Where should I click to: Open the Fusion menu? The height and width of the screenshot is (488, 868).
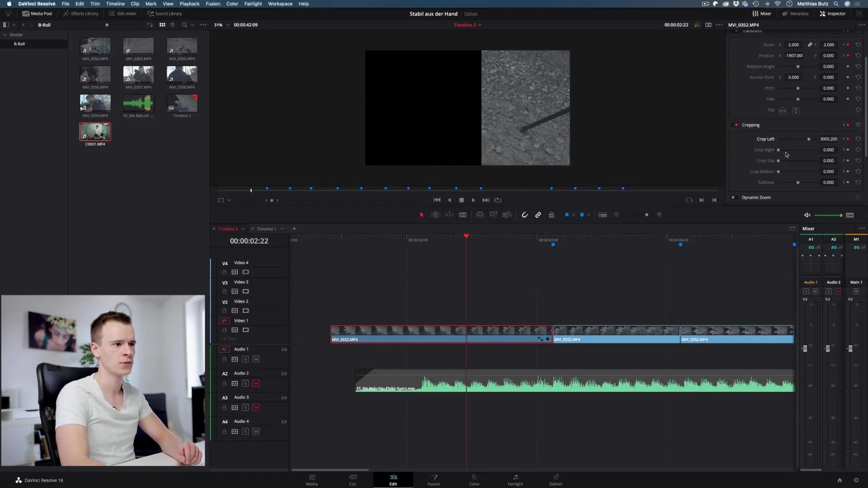[213, 4]
